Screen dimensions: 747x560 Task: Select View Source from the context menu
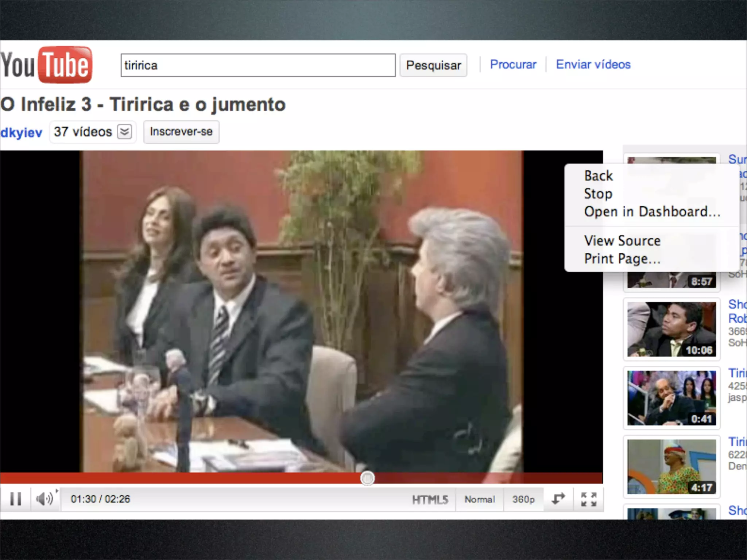point(622,241)
